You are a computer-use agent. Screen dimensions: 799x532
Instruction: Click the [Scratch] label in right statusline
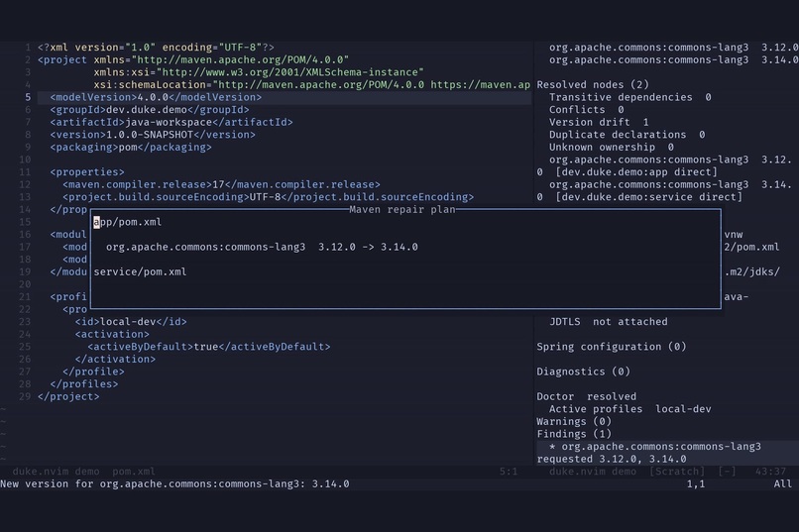click(677, 472)
